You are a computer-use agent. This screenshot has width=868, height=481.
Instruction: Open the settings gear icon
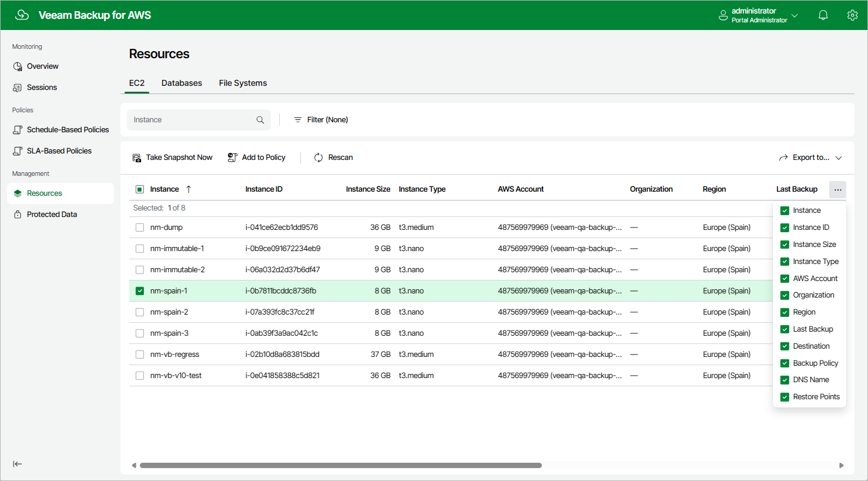tap(852, 15)
